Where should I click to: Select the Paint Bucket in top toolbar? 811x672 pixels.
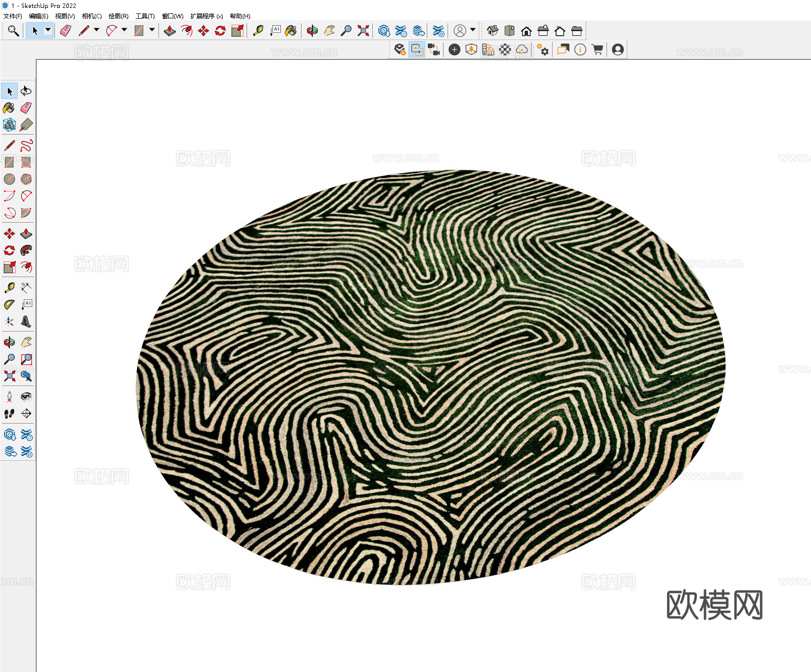pyautogui.click(x=291, y=31)
